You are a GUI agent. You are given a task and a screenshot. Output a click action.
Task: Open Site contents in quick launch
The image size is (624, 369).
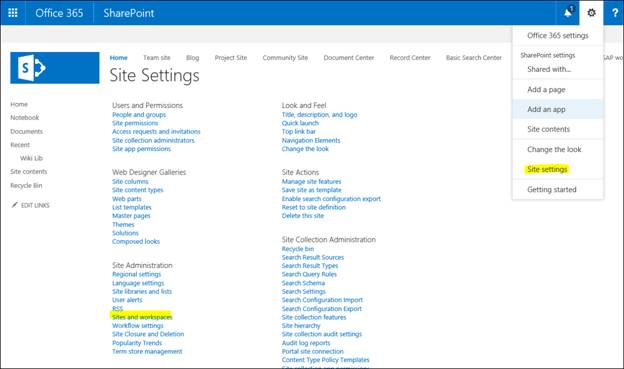pyautogui.click(x=29, y=172)
